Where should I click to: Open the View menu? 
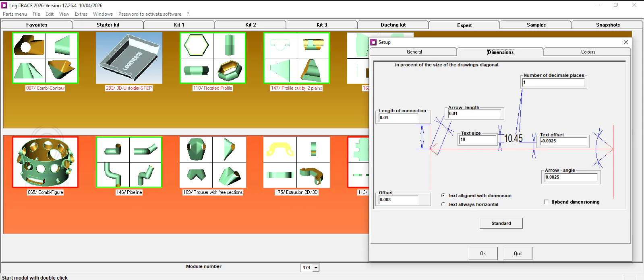(x=64, y=14)
